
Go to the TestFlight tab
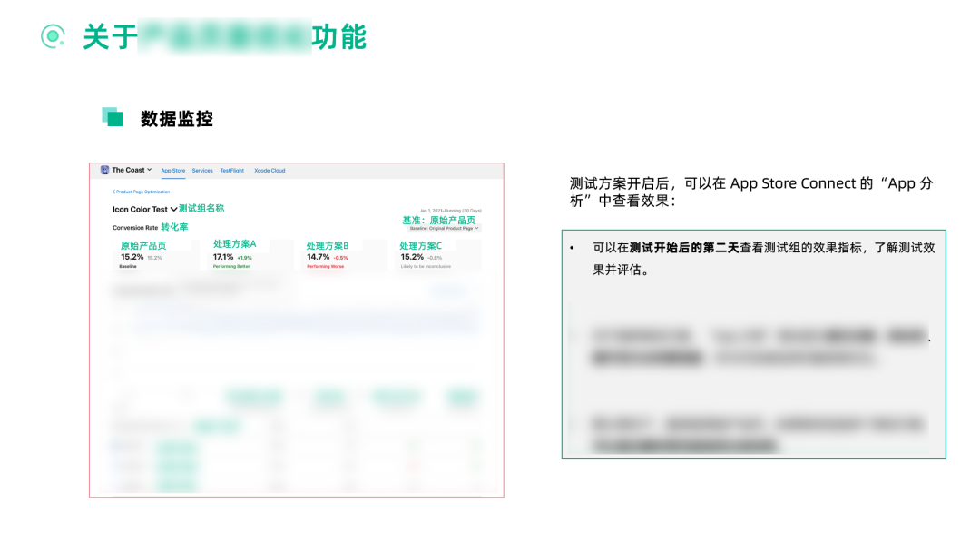(232, 171)
